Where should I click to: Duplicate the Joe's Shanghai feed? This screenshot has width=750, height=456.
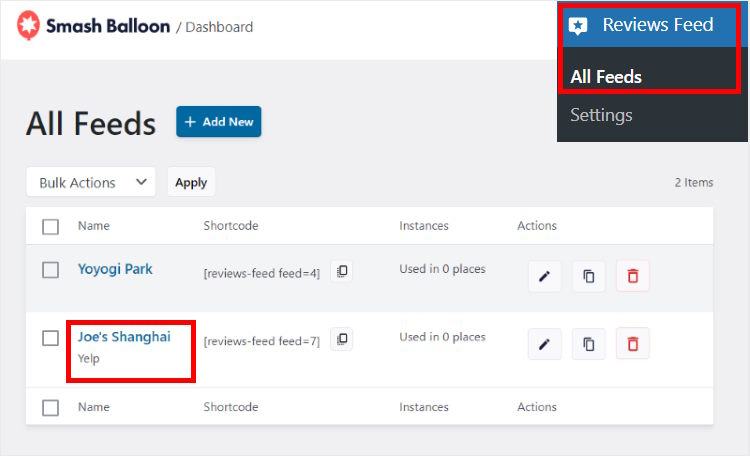pos(588,344)
